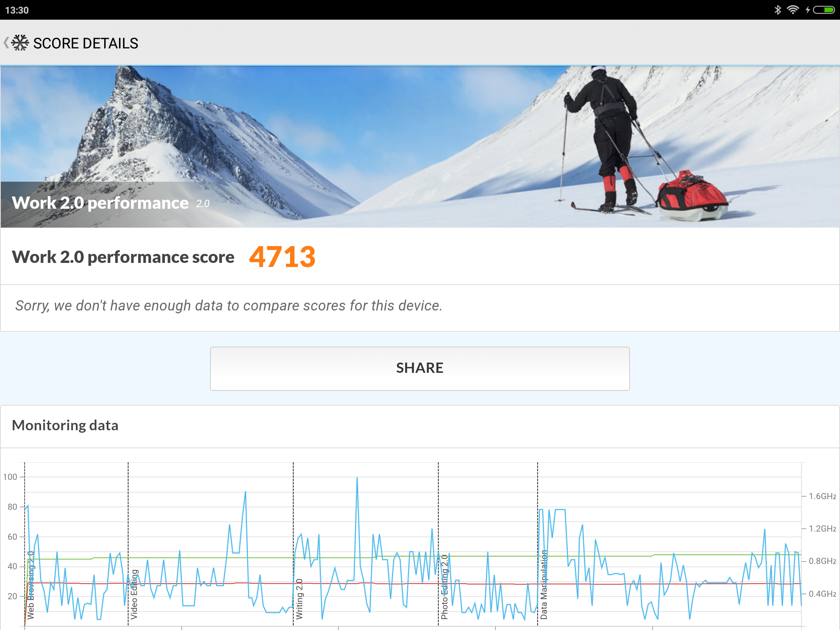The height and width of the screenshot is (630, 840).
Task: Tap the charging bolt icon
Action: (807, 10)
